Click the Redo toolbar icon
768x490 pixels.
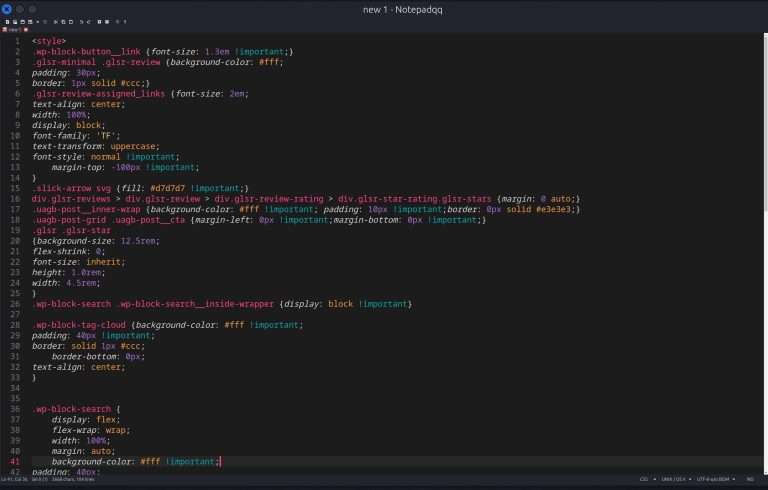click(x=89, y=22)
